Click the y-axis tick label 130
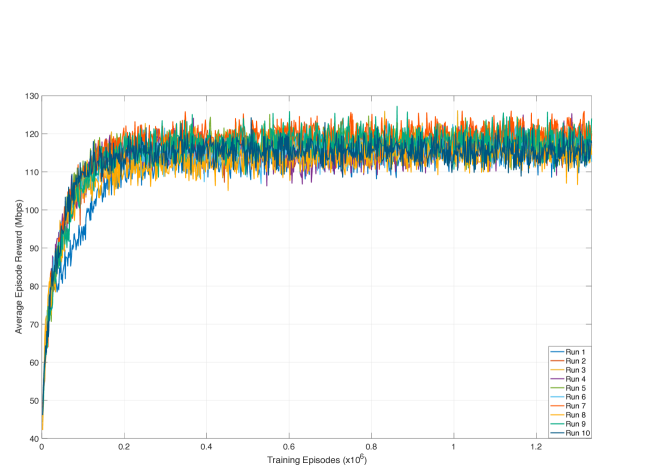This screenshot has height=473, width=659. 32,96
